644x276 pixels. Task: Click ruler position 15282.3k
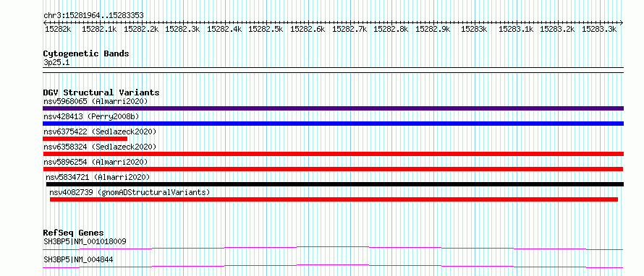(x=183, y=29)
